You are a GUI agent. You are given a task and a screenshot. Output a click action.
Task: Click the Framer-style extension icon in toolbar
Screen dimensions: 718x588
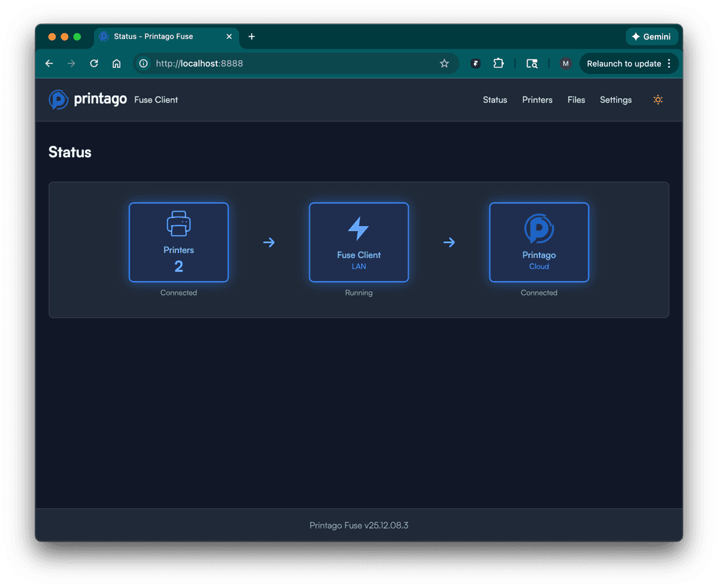[475, 64]
